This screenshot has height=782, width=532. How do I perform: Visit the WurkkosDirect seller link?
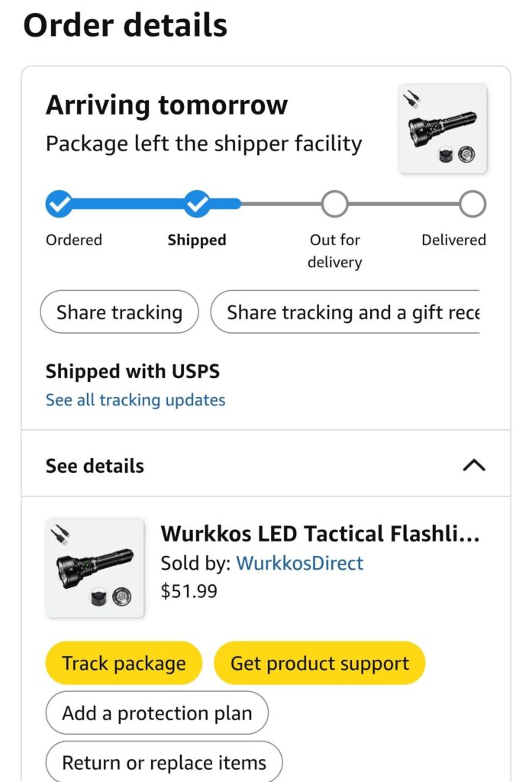click(299, 564)
